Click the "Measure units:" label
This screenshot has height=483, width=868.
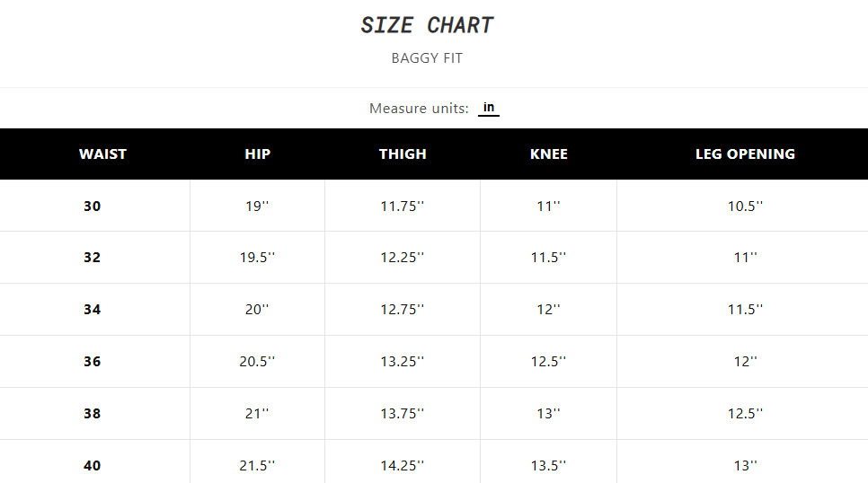[419, 109]
